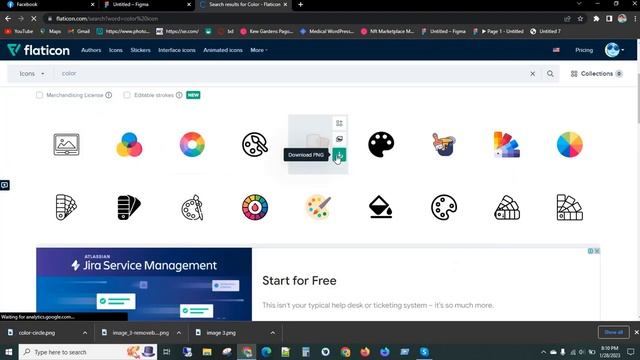The image size is (640, 360).
Task: Open the Gmail bookmark
Action: pos(79,31)
